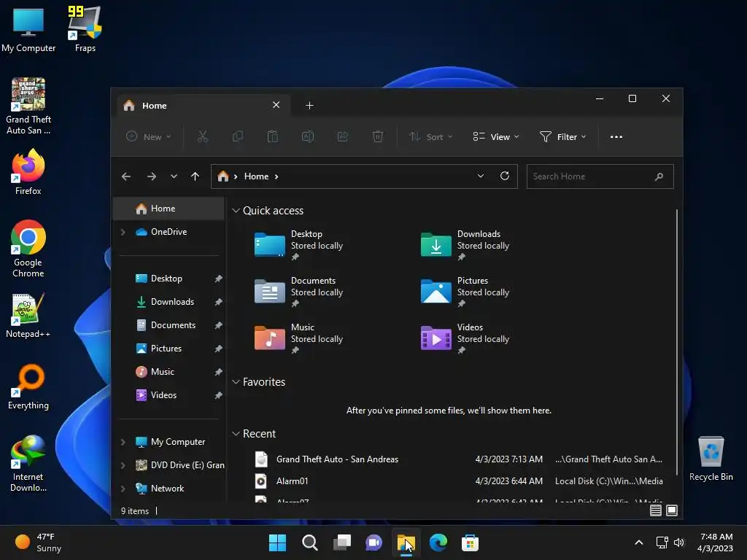Click the Paste clipboard icon in toolbar
This screenshot has height=560, width=747.
[x=273, y=136]
